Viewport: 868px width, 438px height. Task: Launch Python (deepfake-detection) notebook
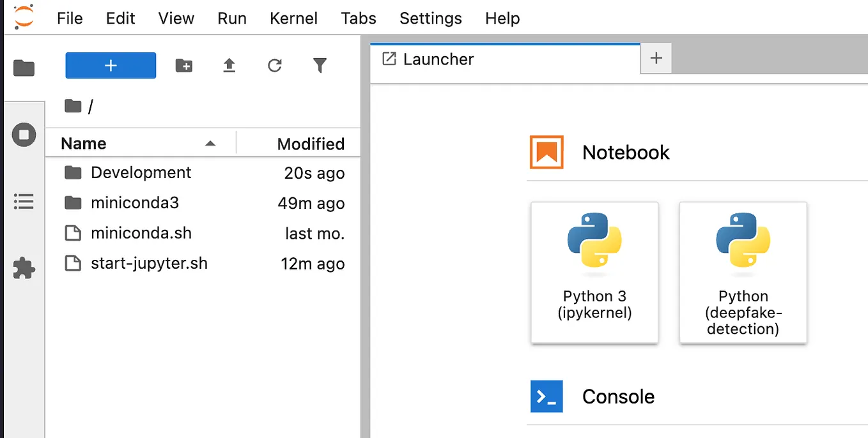point(743,273)
